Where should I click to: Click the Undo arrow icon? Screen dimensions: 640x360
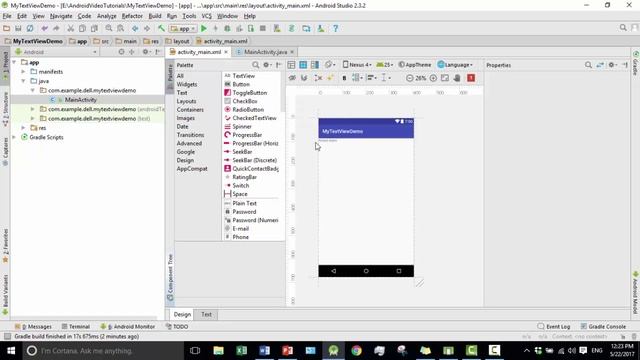(44, 29)
